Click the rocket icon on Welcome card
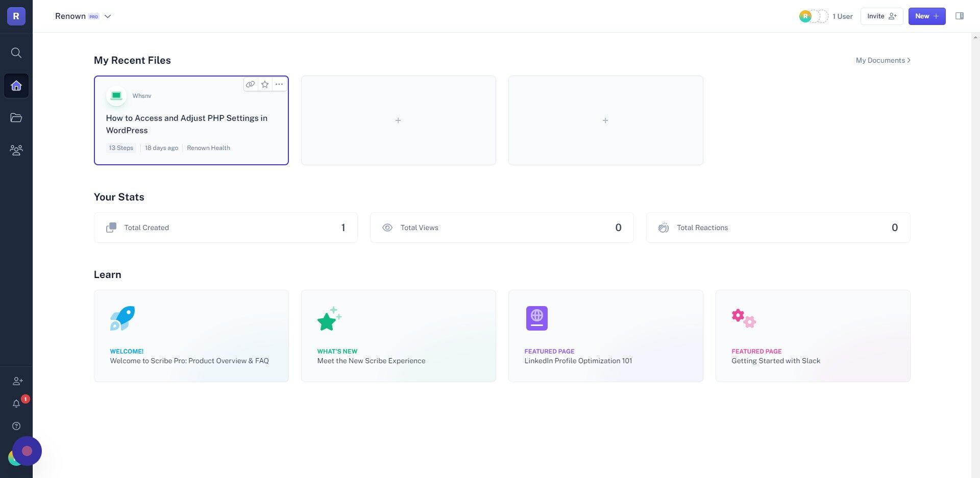Viewport: 980px width, 478px height. coord(122,318)
